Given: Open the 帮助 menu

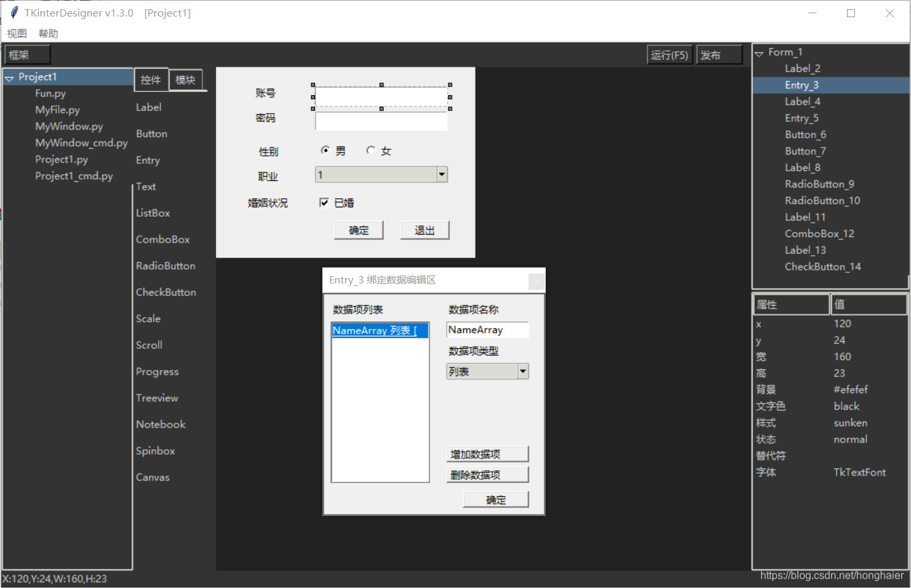Looking at the screenshot, I should pos(48,34).
